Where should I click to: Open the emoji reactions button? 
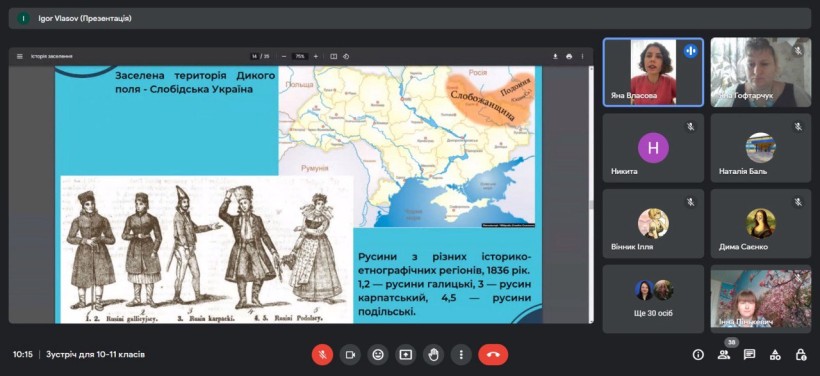coord(378,355)
